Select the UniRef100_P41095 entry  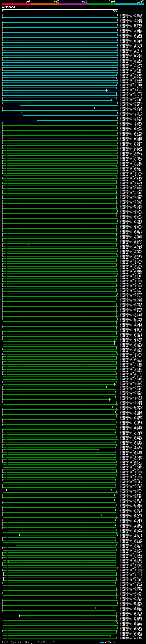coord(131,65)
